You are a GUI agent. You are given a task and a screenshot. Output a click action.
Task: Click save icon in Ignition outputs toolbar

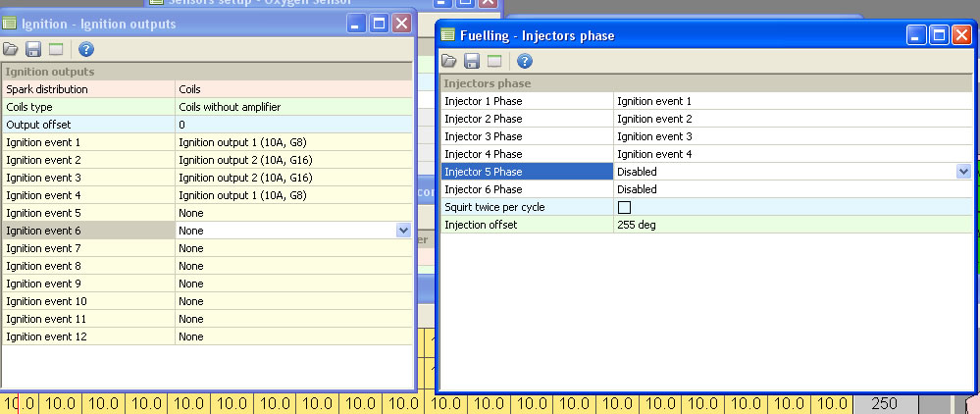(33, 49)
